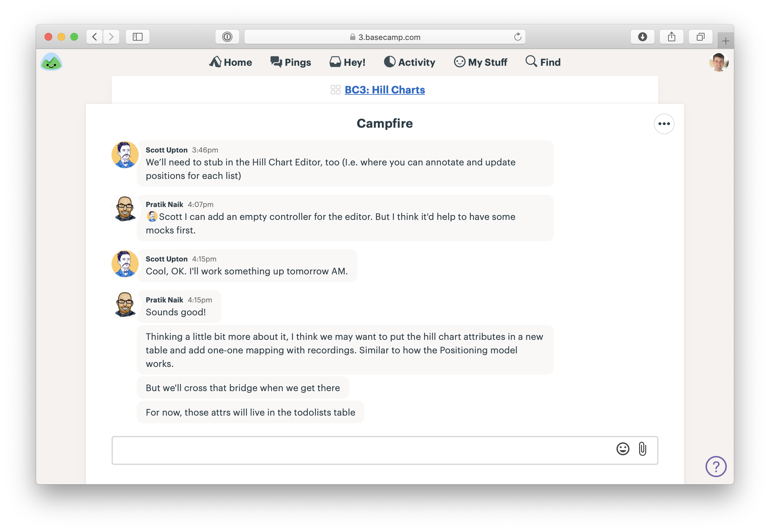The height and width of the screenshot is (532, 770).
Task: Toggle the Safari sidebar
Action: pos(137,37)
